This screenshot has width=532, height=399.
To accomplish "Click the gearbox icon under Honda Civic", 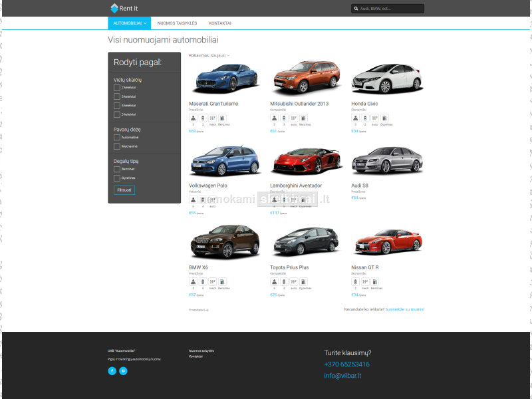I will [x=375, y=118].
